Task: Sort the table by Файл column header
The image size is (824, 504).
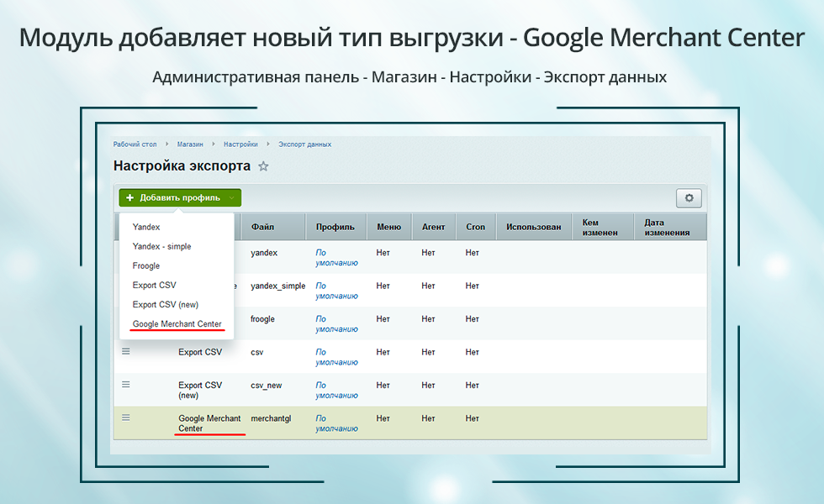Action: 262,227
